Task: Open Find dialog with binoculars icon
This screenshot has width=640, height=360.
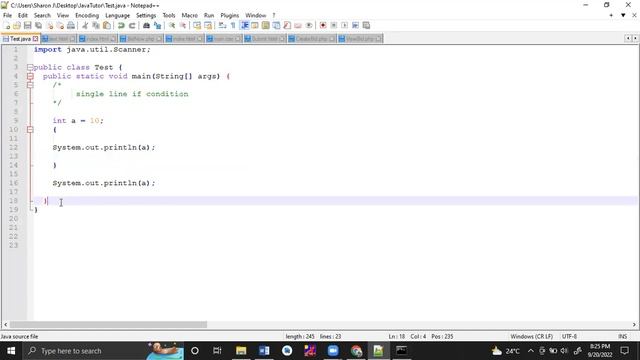Action: (x=146, y=26)
